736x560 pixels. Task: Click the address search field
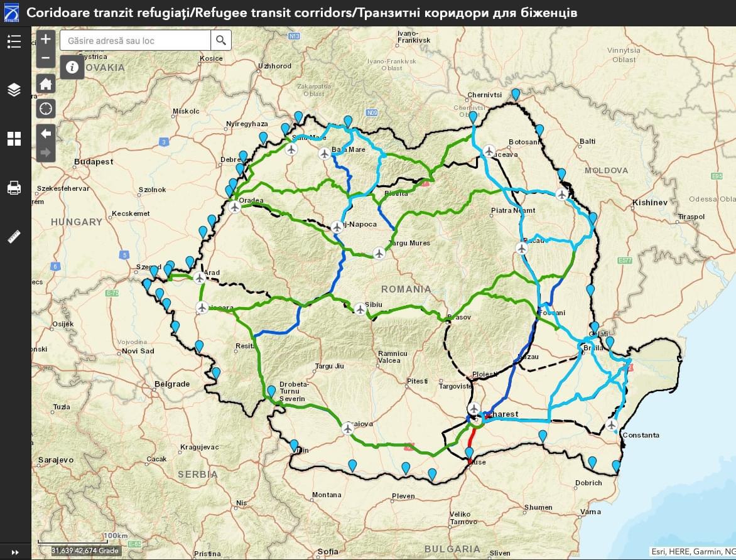tap(135, 41)
